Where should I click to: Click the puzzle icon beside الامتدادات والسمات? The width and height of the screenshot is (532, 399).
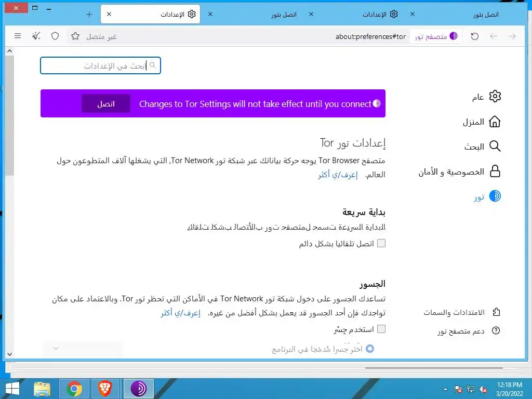pos(496,312)
